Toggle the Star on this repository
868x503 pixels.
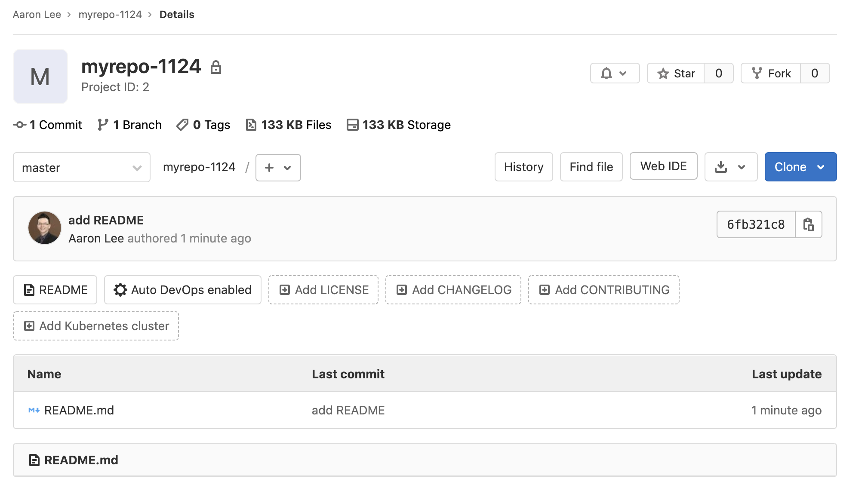676,73
